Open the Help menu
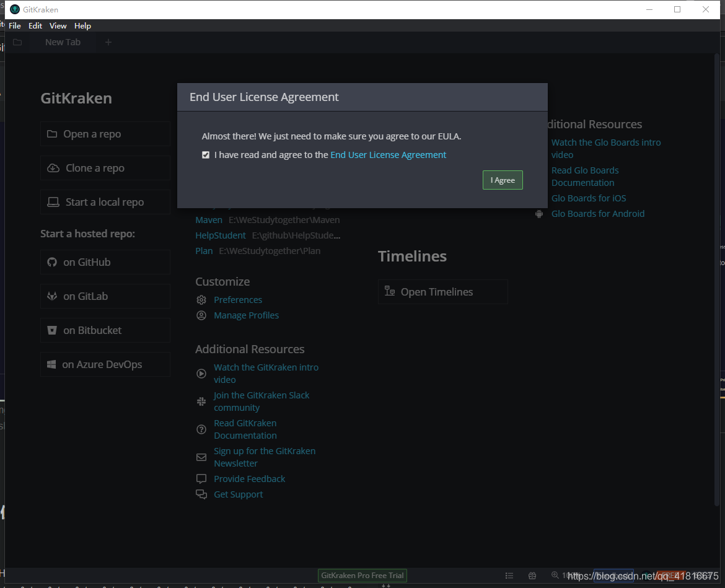 [x=83, y=26]
